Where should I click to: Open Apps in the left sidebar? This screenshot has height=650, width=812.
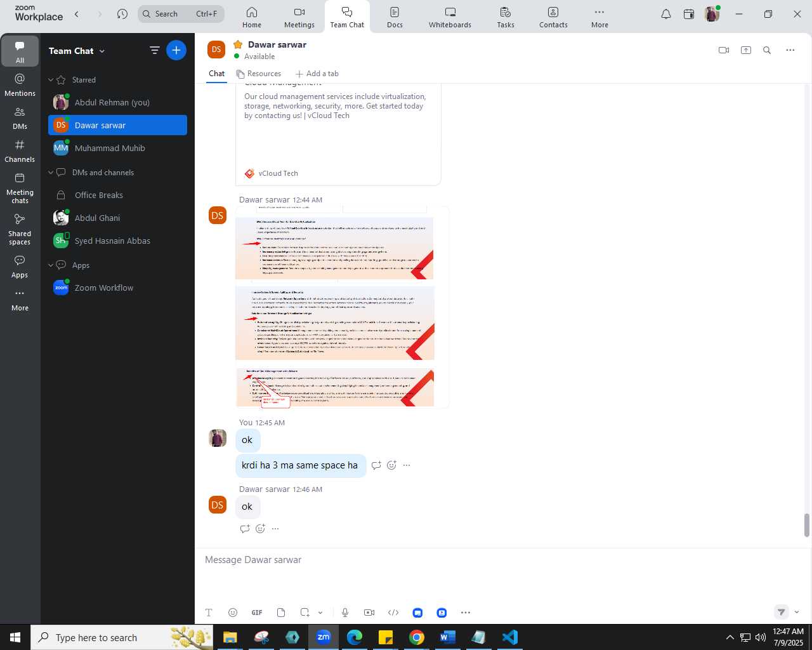click(20, 267)
